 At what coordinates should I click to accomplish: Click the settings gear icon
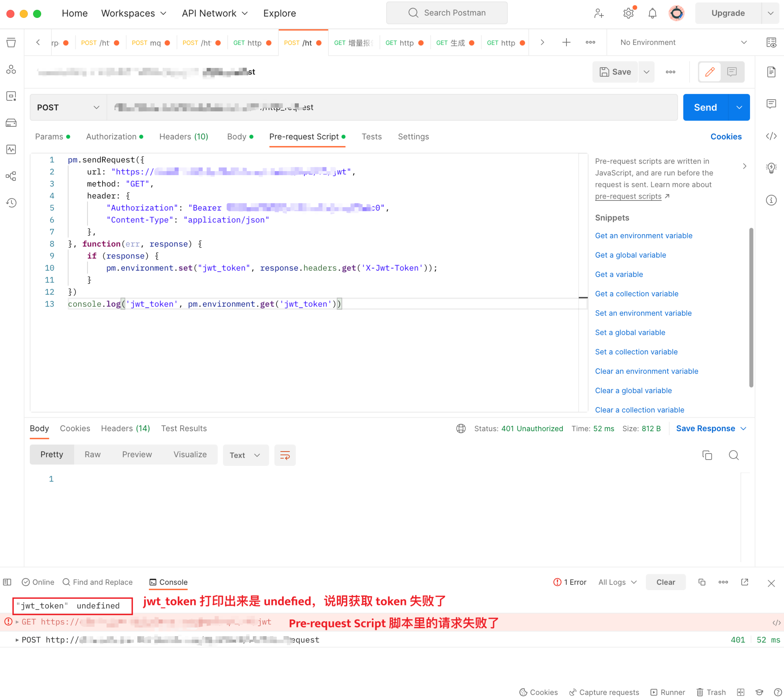click(x=628, y=13)
